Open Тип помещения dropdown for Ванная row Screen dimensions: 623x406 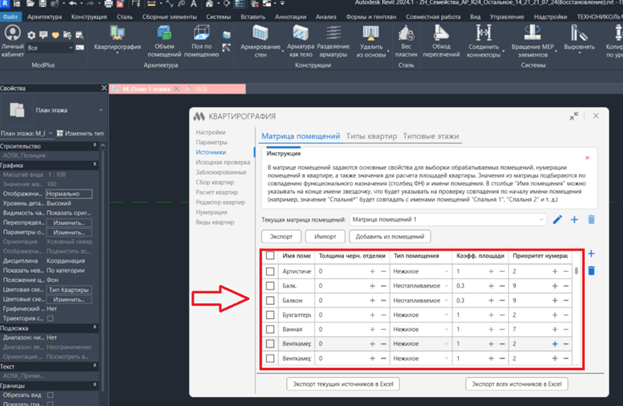coord(421,329)
